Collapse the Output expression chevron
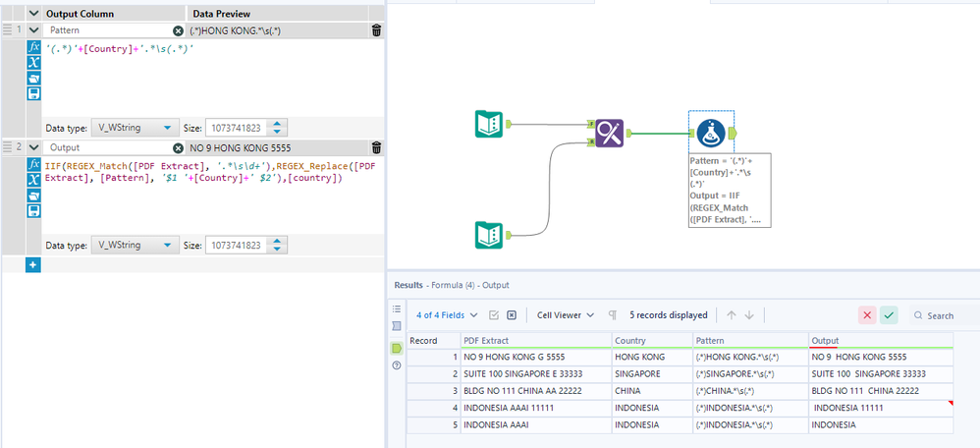The image size is (980, 448). (x=33, y=147)
